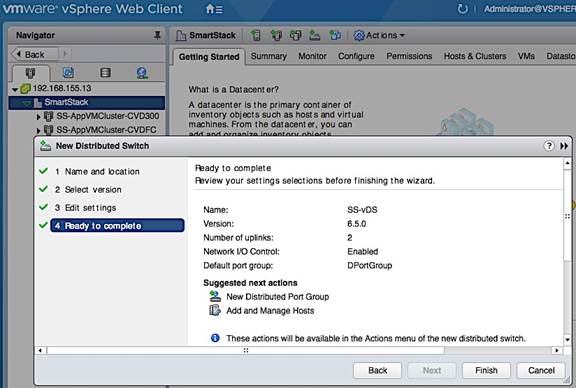Pin the Navigator panel

[x=157, y=35]
